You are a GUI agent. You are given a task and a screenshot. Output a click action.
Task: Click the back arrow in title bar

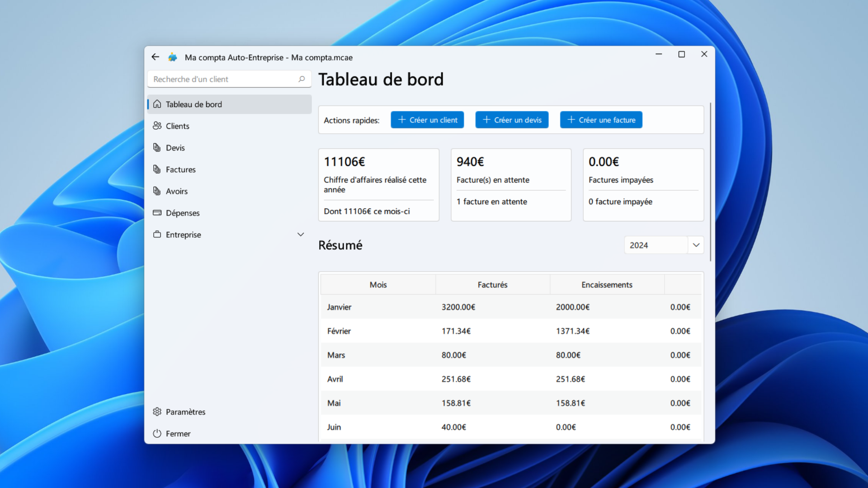pyautogui.click(x=156, y=56)
